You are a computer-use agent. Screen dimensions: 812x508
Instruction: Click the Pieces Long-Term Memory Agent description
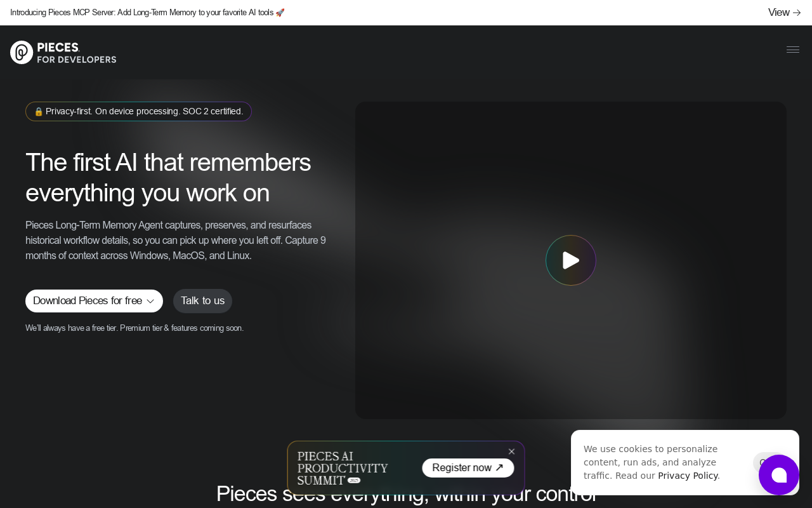pos(176,241)
